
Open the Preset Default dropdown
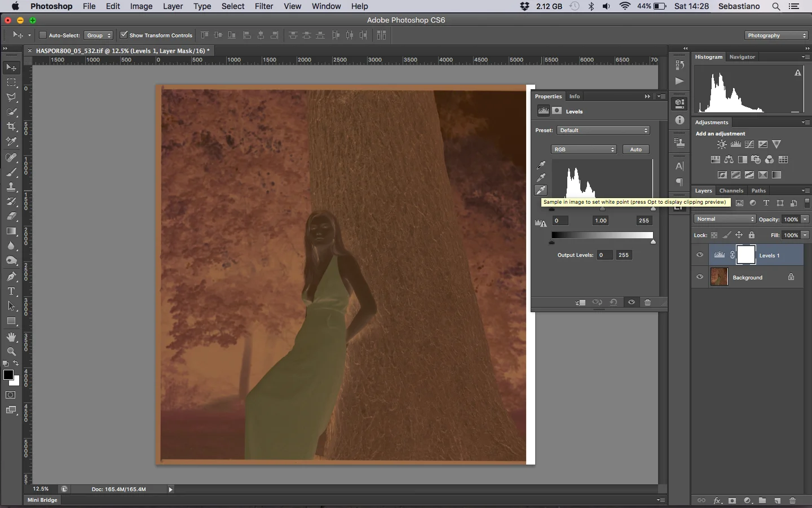click(603, 130)
